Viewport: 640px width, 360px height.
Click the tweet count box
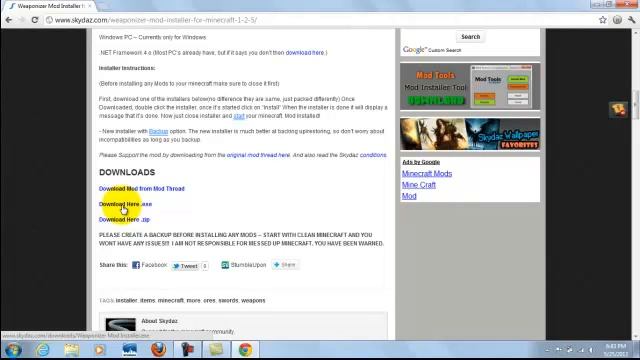pos(205,266)
